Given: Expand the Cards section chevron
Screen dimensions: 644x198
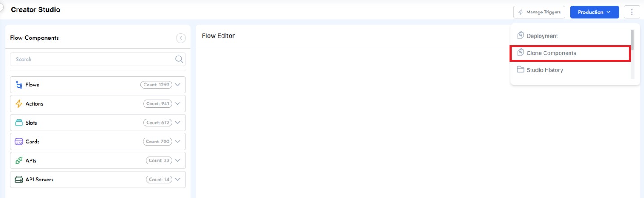Looking at the screenshot, I should click(x=178, y=142).
